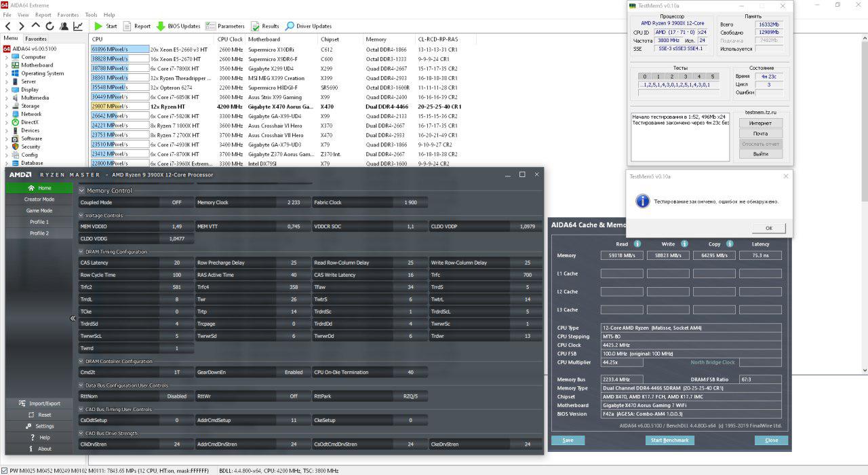Open Ryzen Master About
868x475 pixels.
pos(39,449)
